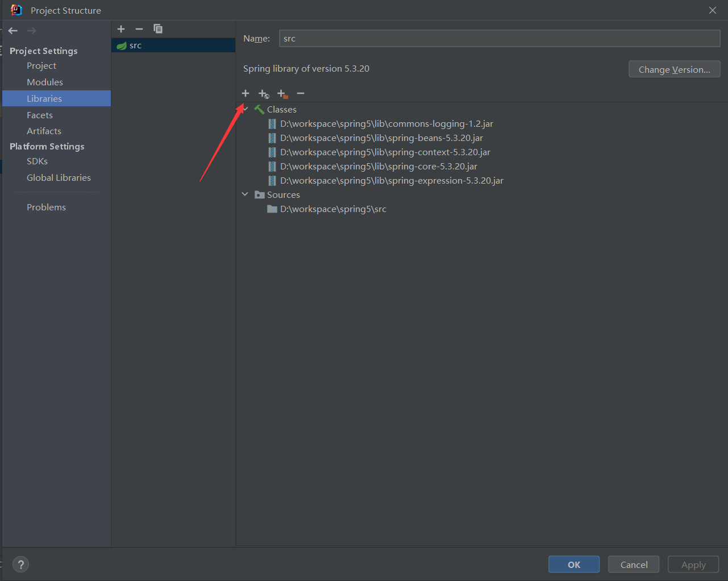The width and height of the screenshot is (728, 581).
Task: Specify documentation URL with plus-globe icon
Action: pos(264,94)
